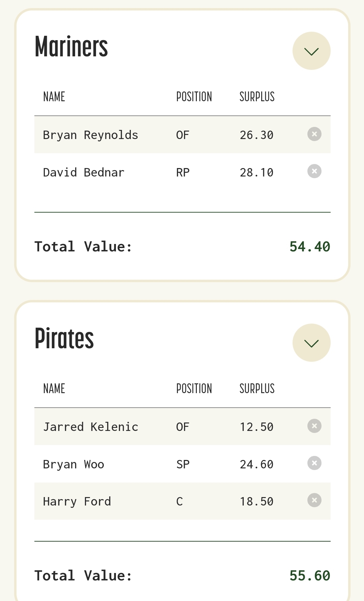Viewport: 364px width, 601px height.
Task: Click the Mariners team heading
Action: pos(71,47)
